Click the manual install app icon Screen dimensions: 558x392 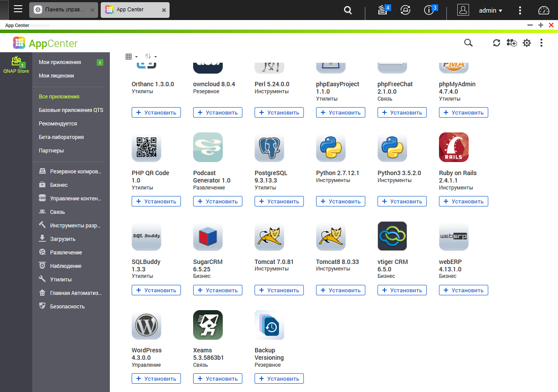511,43
